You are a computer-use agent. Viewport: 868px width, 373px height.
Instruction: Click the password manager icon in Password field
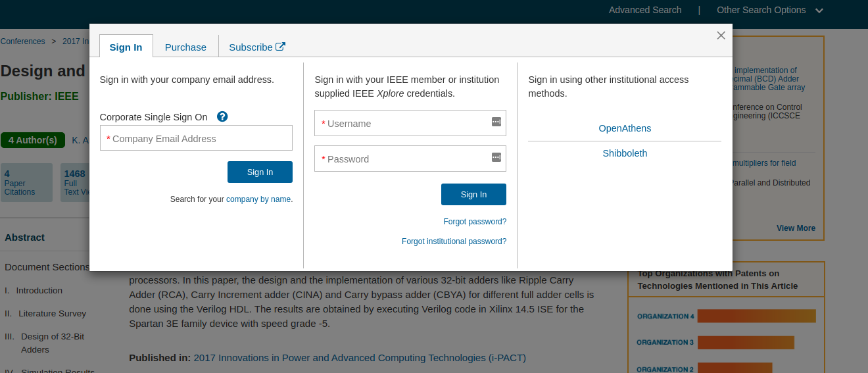[496, 157]
